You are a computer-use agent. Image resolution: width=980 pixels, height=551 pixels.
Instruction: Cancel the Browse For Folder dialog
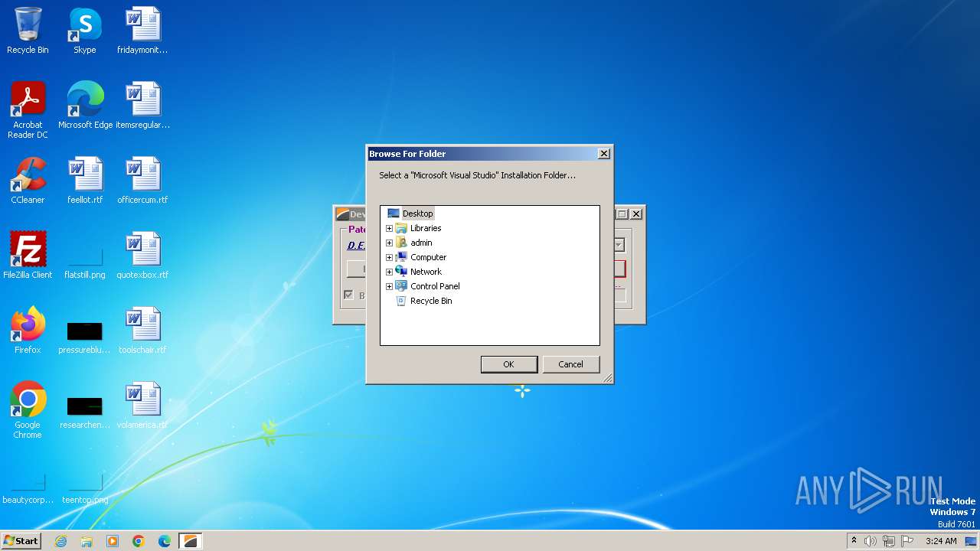[x=570, y=364]
